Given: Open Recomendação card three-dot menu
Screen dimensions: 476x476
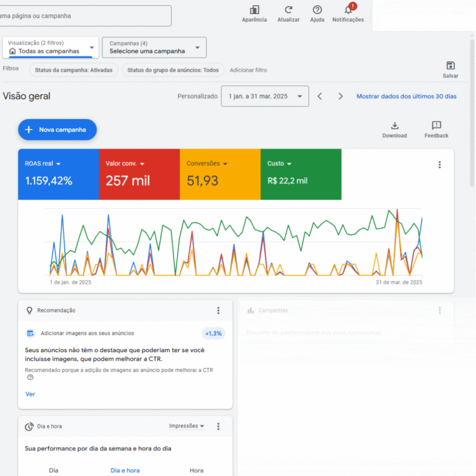Looking at the screenshot, I should 218,311.
